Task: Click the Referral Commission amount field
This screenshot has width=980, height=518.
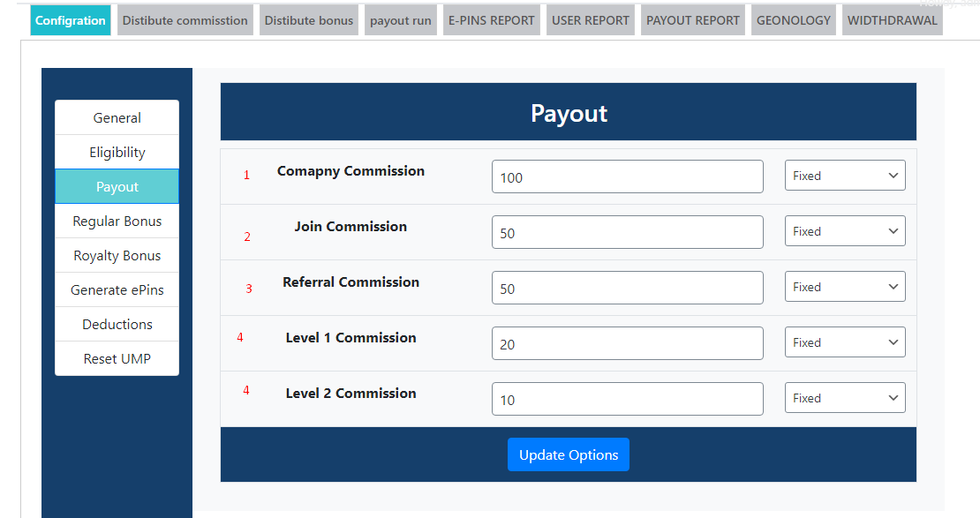Action: 627,288
